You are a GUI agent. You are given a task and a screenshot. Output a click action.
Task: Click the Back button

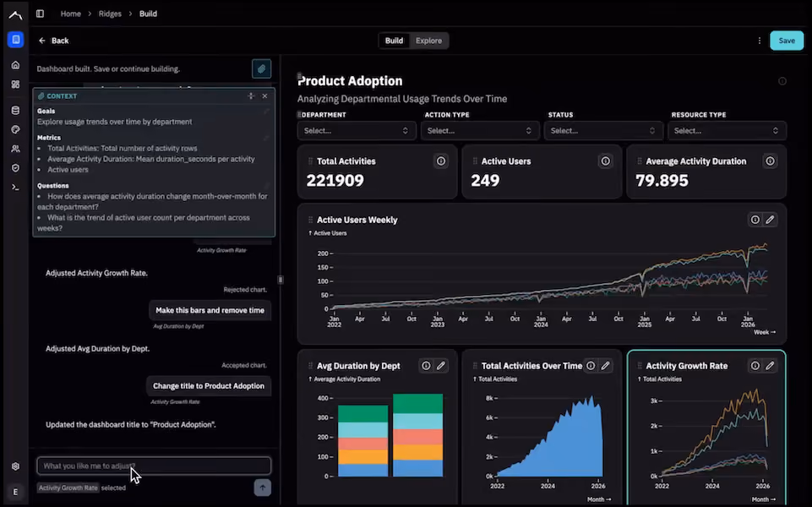coord(54,41)
